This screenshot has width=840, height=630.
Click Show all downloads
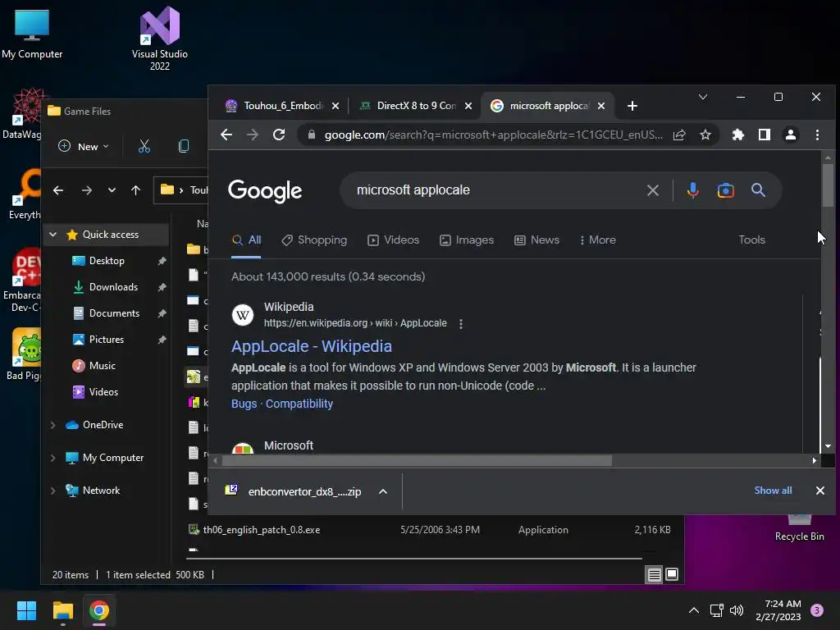(x=773, y=491)
